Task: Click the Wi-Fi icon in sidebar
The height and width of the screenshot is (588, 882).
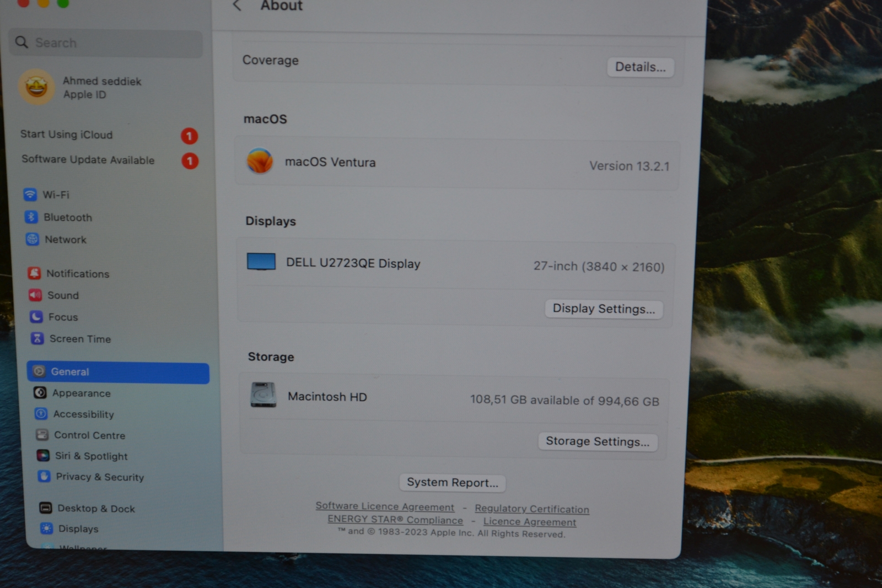Action: (x=30, y=195)
